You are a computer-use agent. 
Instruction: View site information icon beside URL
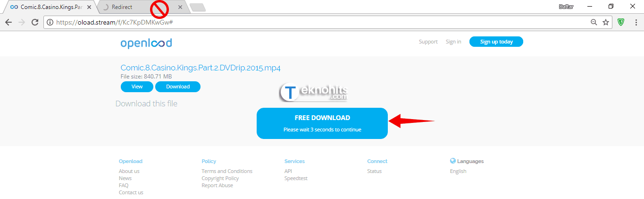pyautogui.click(x=50, y=22)
